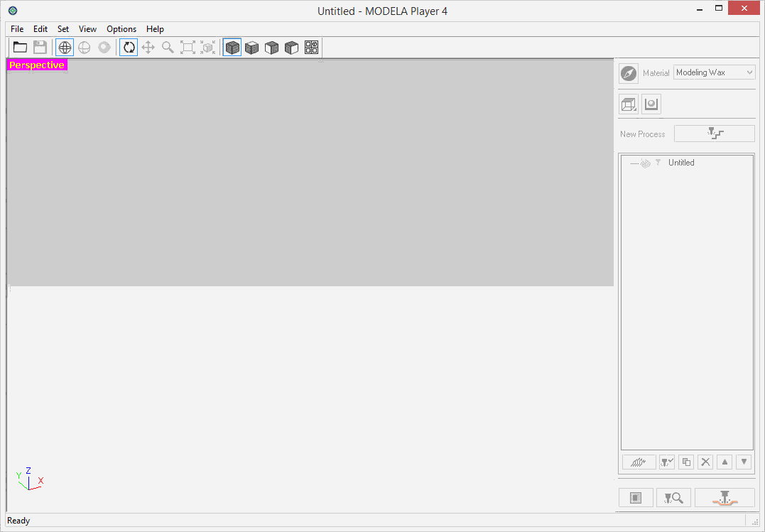765x532 pixels.
Task: Click the copy process button
Action: (x=686, y=462)
